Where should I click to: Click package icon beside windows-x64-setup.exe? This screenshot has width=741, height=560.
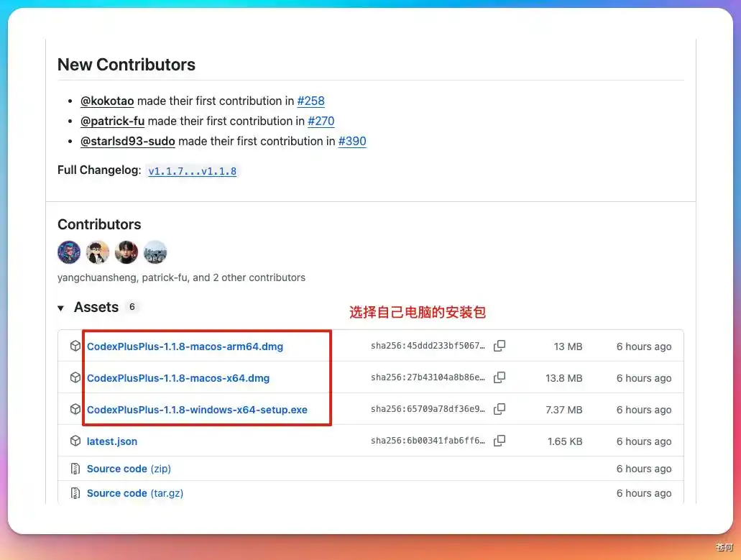click(x=75, y=409)
